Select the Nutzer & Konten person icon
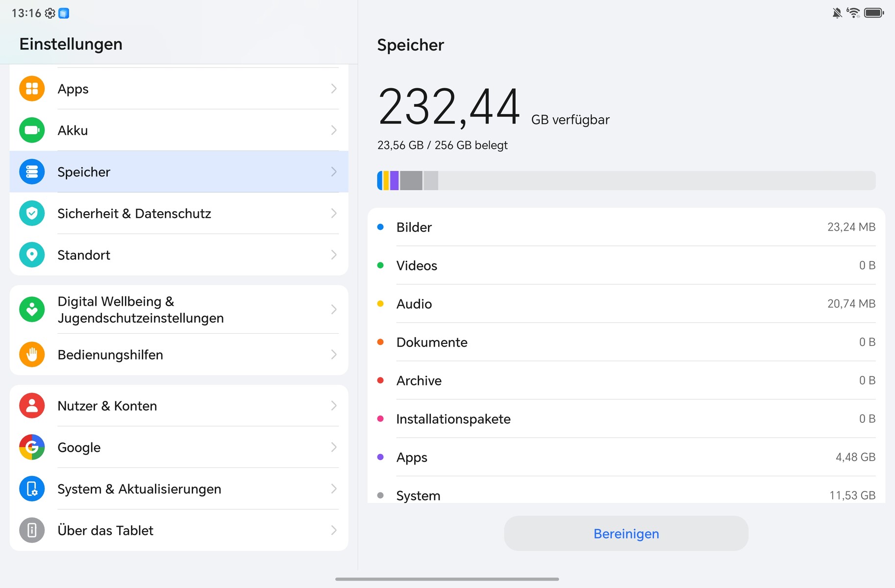 (32, 406)
